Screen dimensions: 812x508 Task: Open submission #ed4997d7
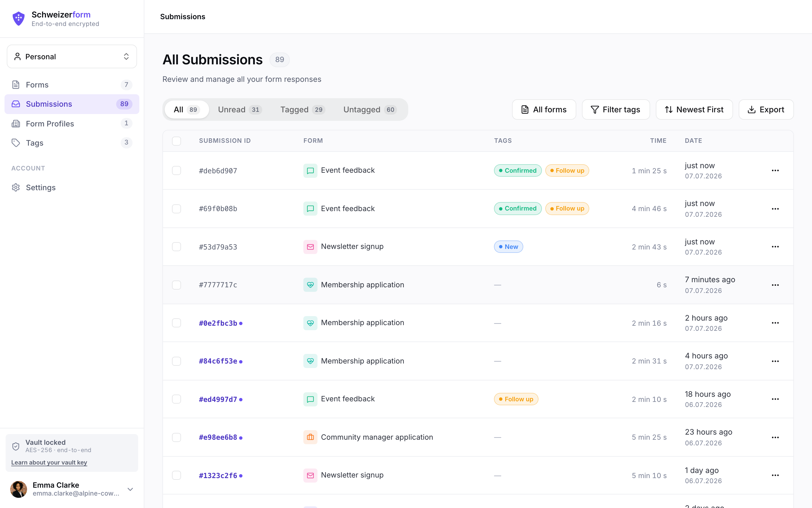[x=218, y=399]
